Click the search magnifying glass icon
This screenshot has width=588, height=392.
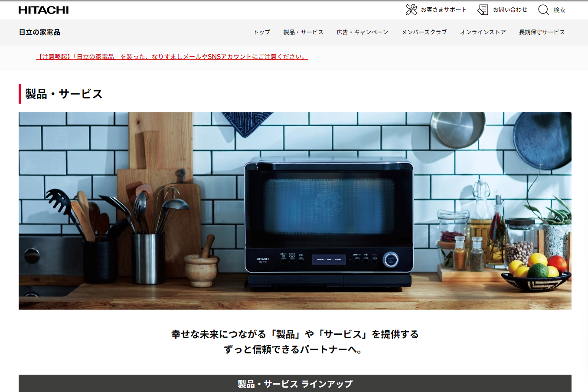(543, 10)
